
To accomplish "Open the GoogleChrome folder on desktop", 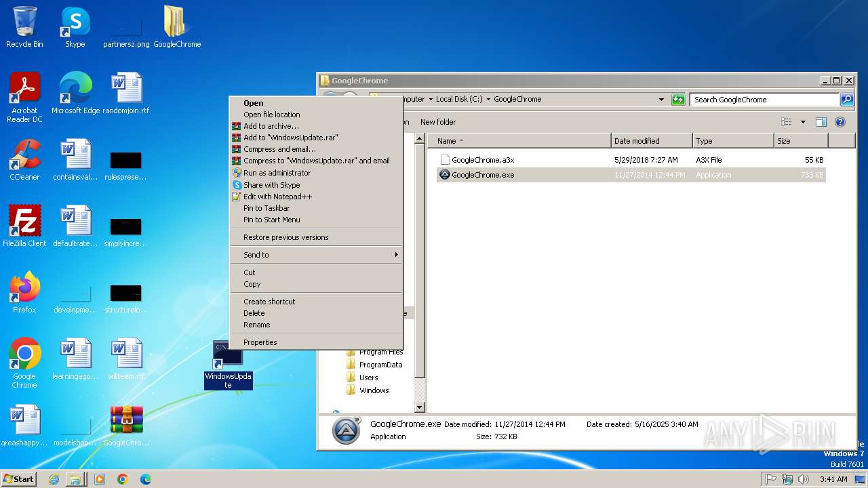I will coord(177,27).
